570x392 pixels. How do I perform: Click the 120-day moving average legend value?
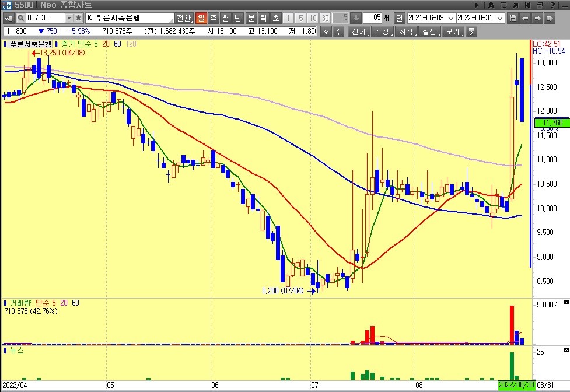[x=131, y=44]
